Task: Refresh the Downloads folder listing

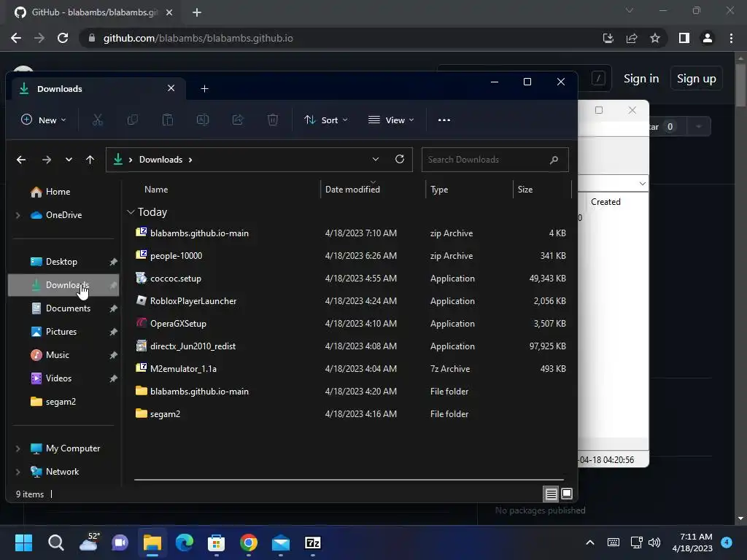Action: tap(400, 159)
